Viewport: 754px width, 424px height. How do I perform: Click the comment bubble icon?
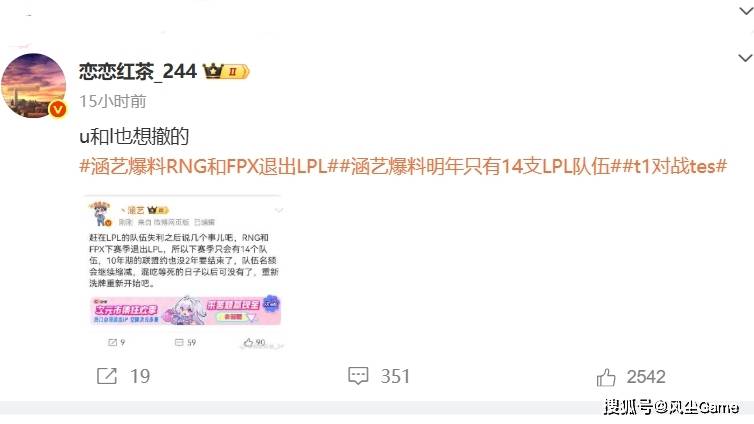[x=358, y=376]
